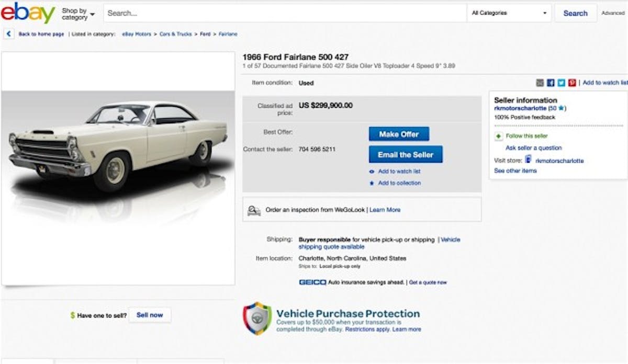628x364 pixels.
Task: Share listing on Facebook
Action: [551, 83]
